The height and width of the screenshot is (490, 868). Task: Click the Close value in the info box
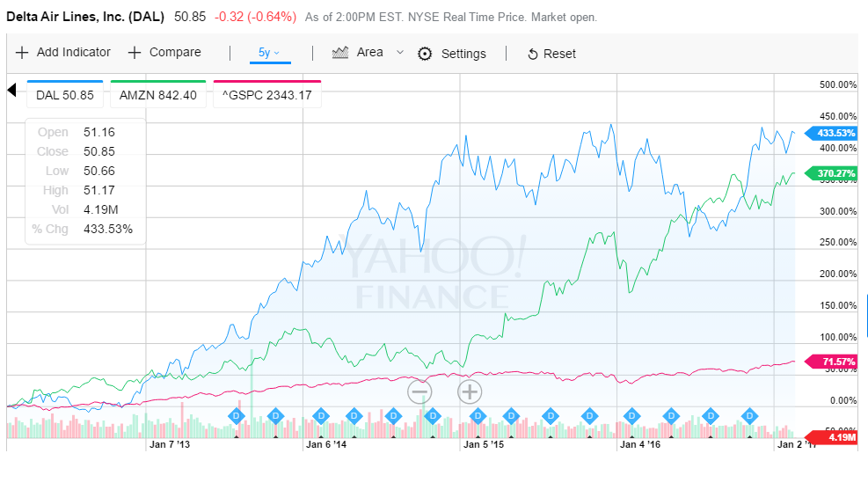pyautogui.click(x=99, y=151)
